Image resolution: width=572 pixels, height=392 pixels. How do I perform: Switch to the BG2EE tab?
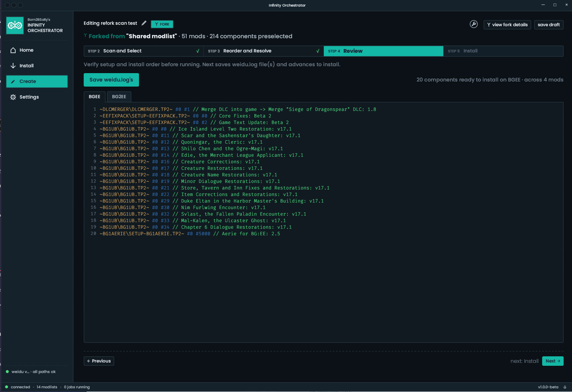(x=119, y=96)
